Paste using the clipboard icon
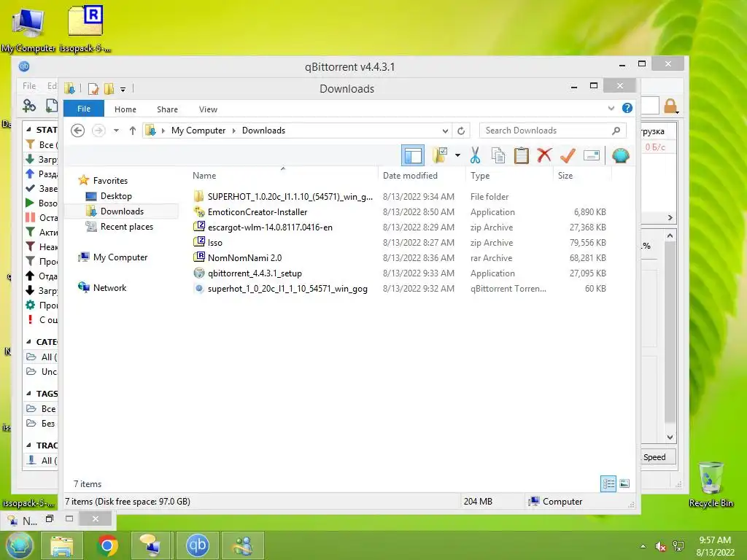The width and height of the screenshot is (747, 560). [521, 155]
